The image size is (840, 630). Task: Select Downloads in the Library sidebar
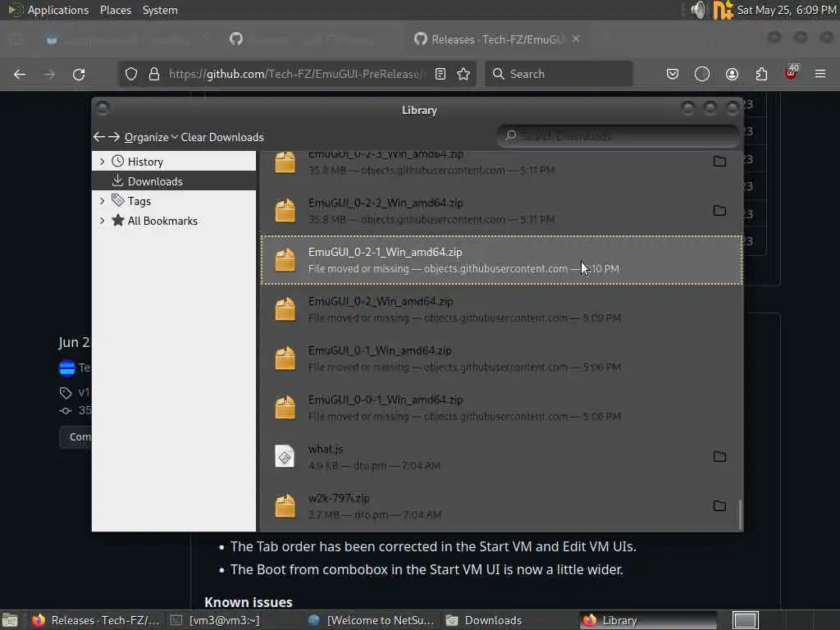click(x=155, y=181)
